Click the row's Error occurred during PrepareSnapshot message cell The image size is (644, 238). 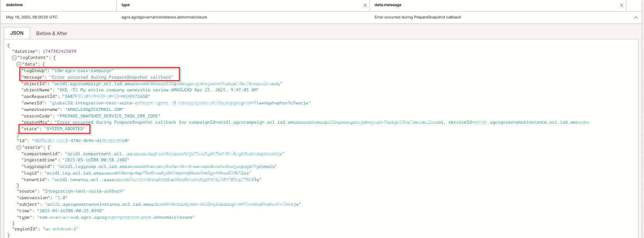pos(418,17)
